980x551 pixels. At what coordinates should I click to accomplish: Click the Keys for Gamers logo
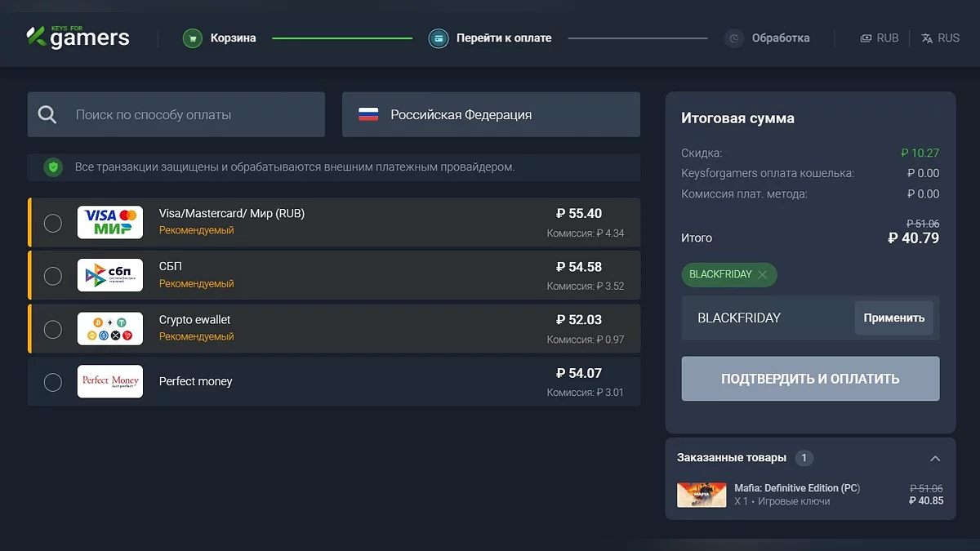point(78,37)
